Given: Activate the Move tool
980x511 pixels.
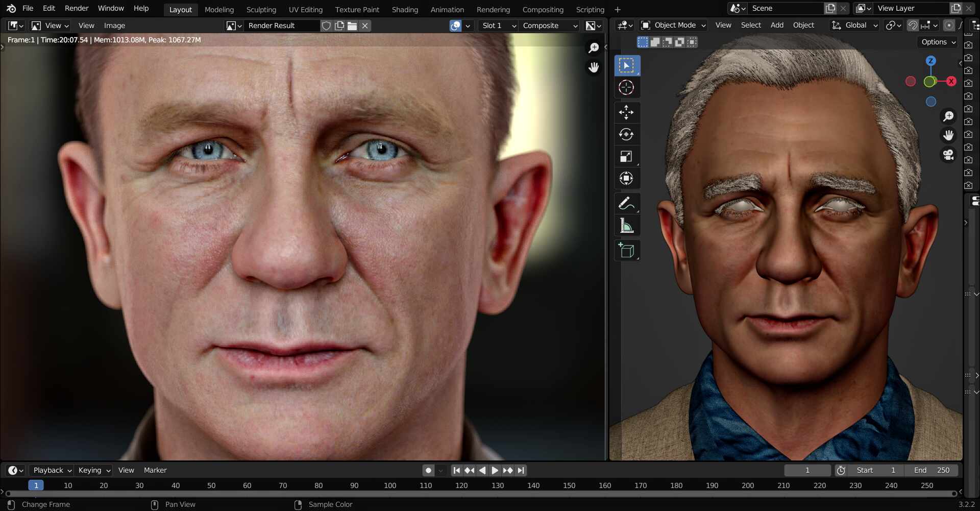Looking at the screenshot, I should tap(626, 112).
